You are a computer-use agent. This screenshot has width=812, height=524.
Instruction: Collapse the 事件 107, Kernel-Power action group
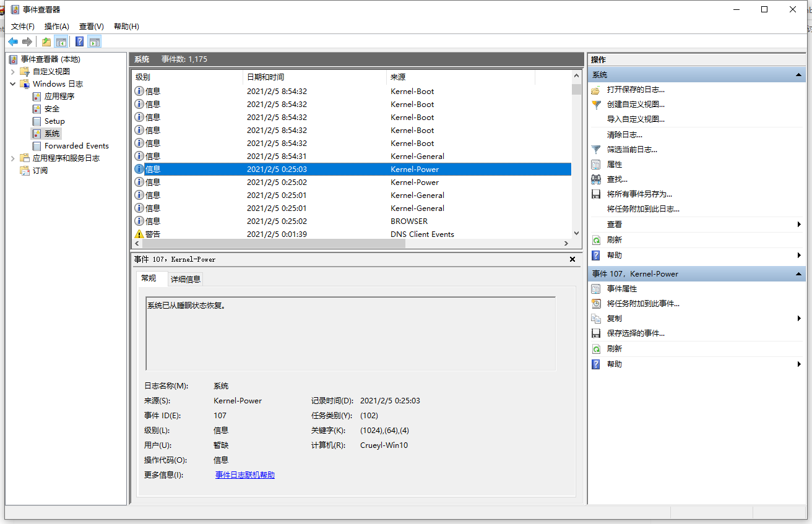797,273
